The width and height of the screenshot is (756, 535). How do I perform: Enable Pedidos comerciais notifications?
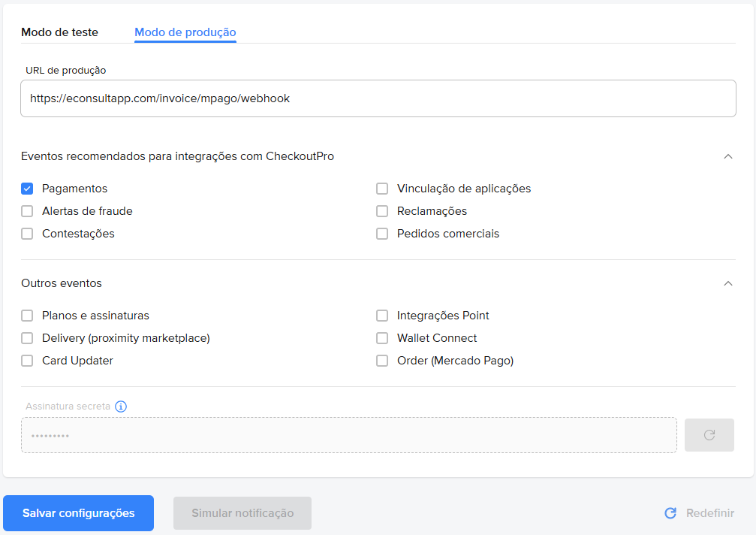pyautogui.click(x=382, y=234)
